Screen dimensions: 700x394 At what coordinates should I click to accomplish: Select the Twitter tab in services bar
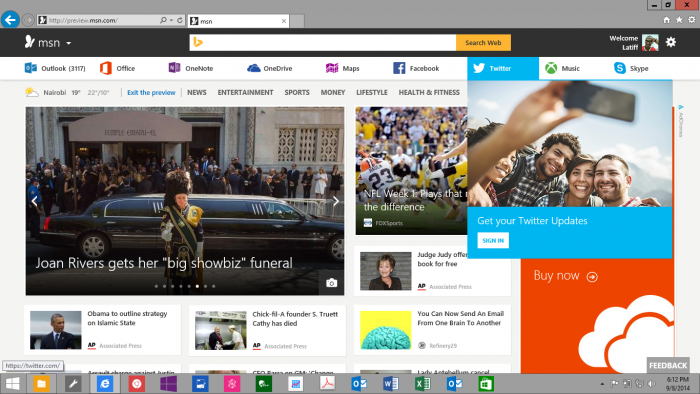click(503, 68)
